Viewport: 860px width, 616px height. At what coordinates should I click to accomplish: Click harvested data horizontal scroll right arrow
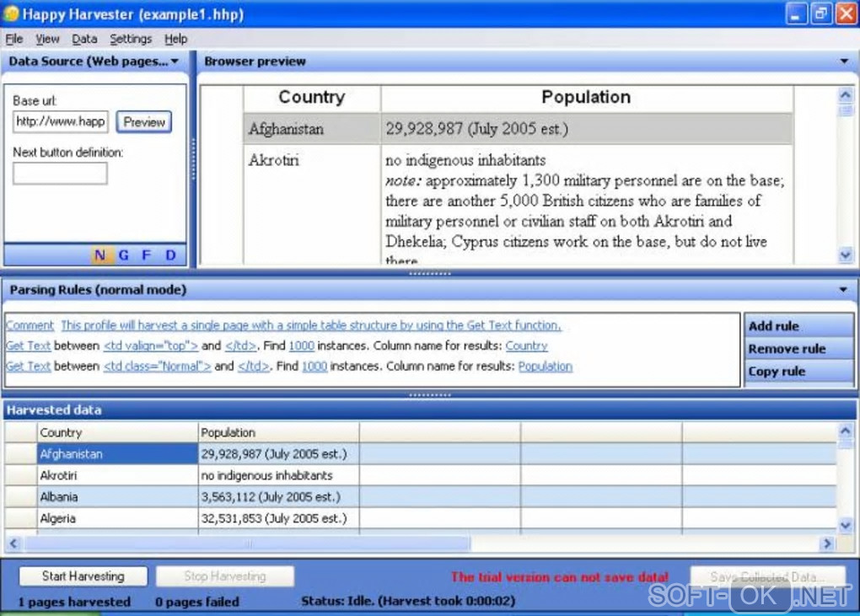click(826, 544)
